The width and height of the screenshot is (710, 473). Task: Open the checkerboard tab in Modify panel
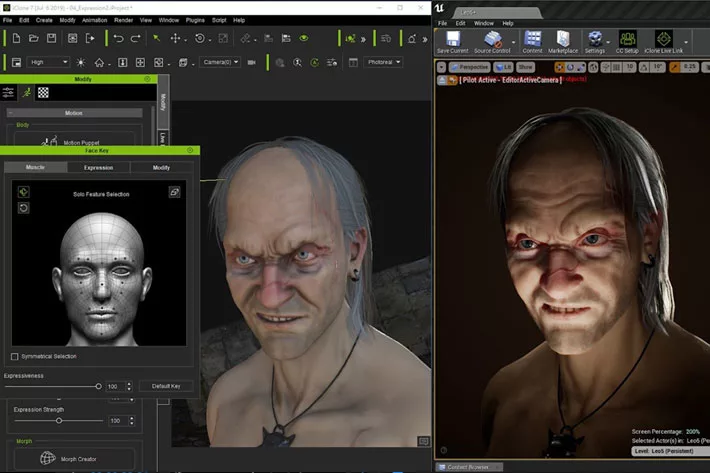43,93
